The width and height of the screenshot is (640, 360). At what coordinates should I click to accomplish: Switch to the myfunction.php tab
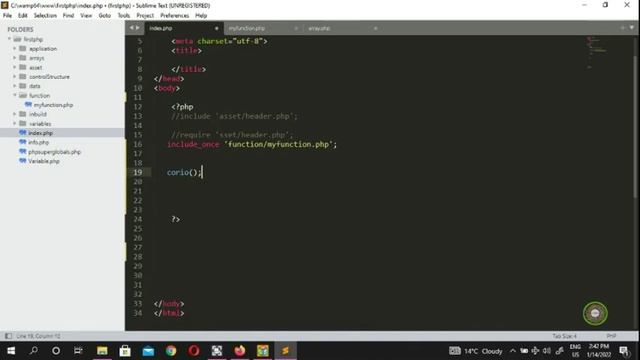click(x=263, y=28)
